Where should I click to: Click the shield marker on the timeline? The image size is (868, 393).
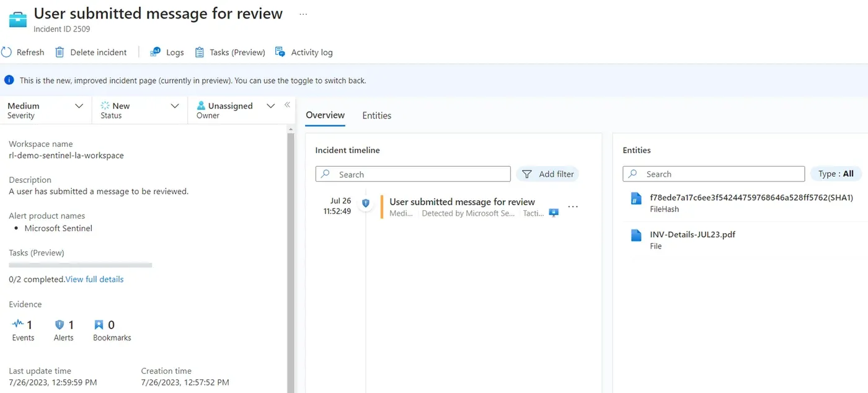(366, 203)
